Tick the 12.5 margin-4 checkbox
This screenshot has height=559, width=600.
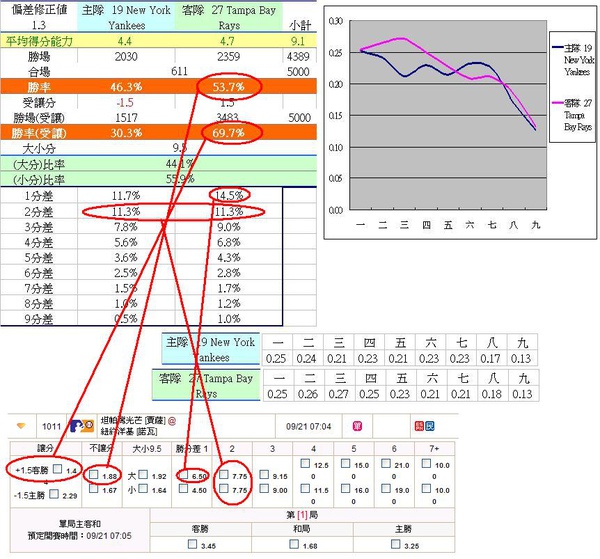click(x=305, y=463)
